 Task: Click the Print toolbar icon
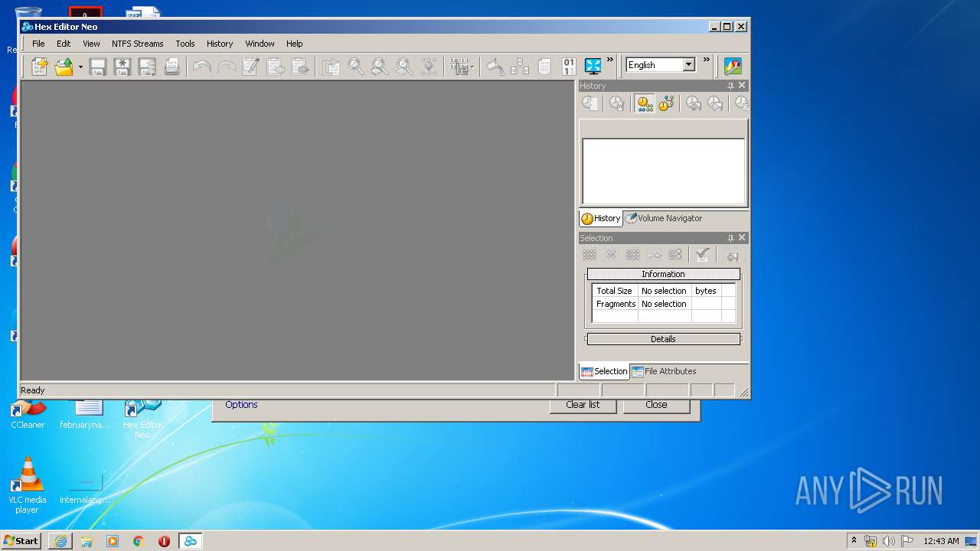[171, 67]
